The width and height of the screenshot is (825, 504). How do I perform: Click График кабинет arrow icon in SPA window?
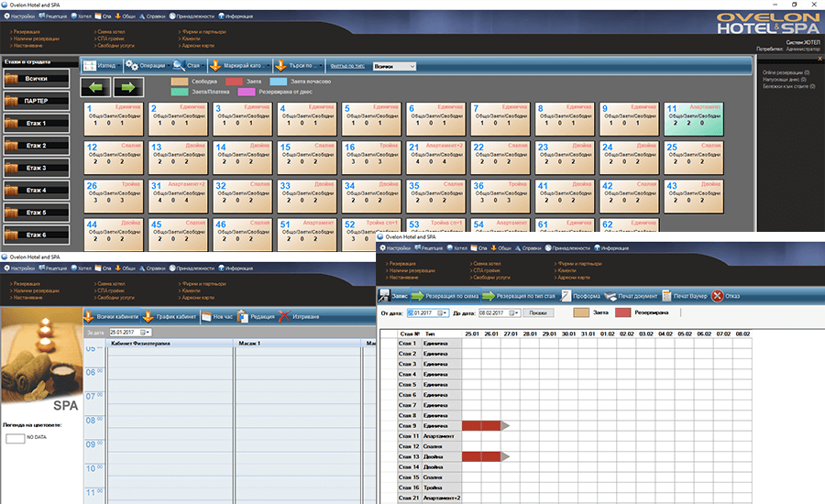pos(148,317)
